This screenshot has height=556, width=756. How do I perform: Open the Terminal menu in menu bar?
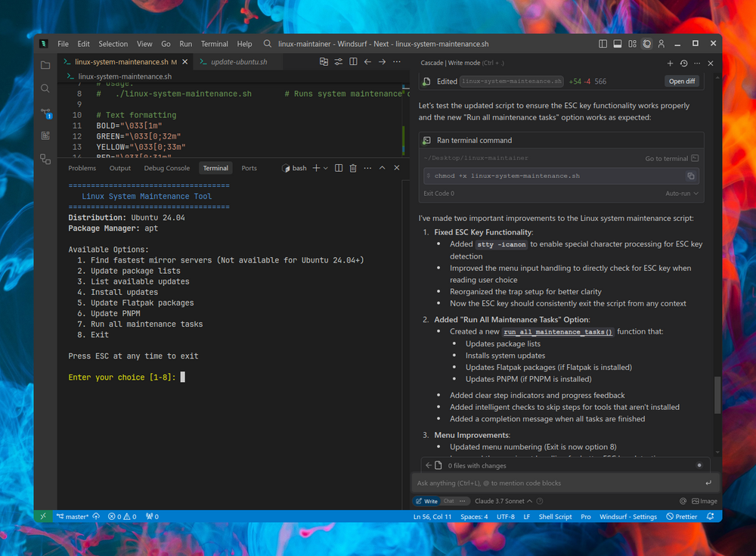pyautogui.click(x=214, y=44)
